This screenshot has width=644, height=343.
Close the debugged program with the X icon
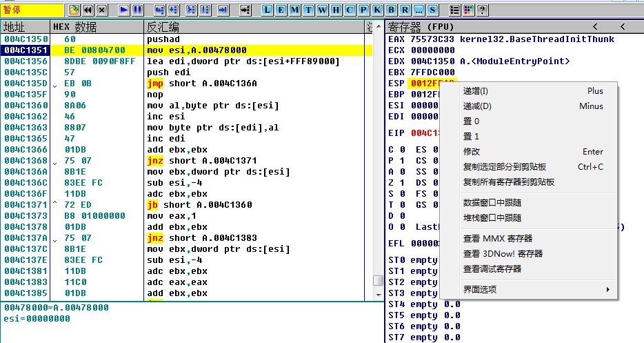coord(102,10)
